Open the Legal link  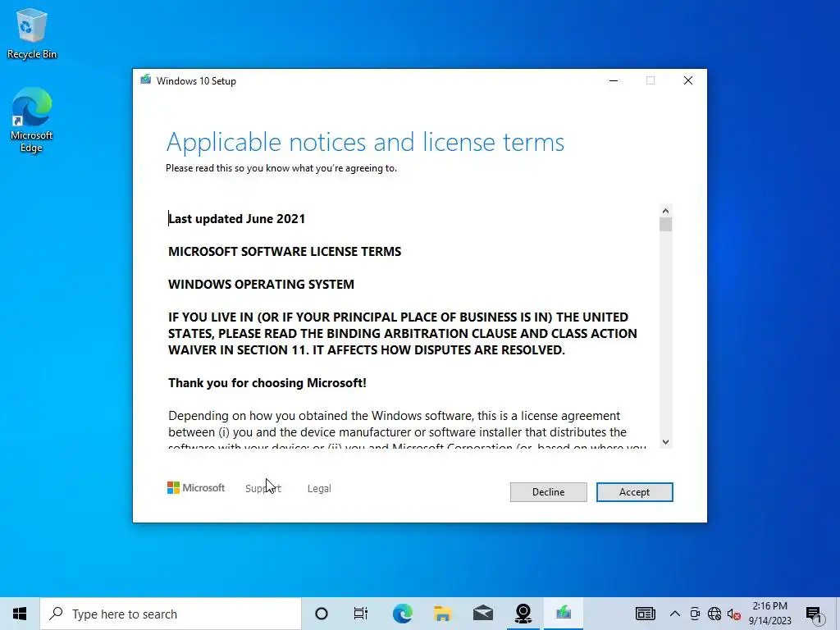[319, 489]
